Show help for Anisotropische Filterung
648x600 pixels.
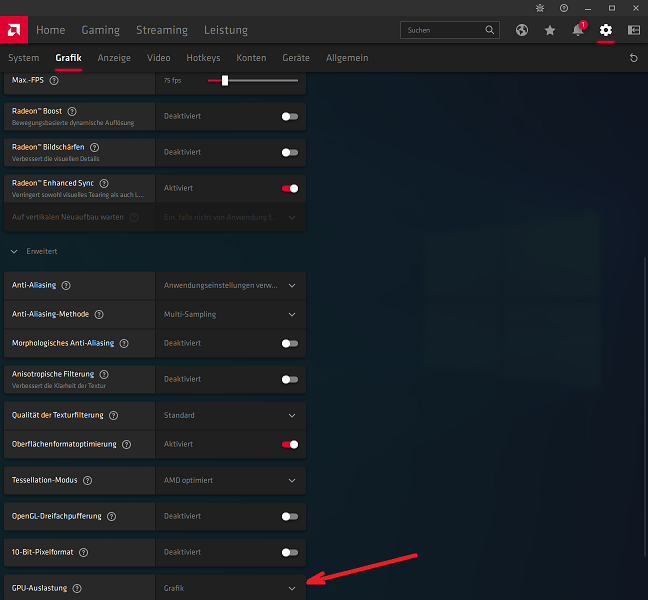tap(104, 374)
